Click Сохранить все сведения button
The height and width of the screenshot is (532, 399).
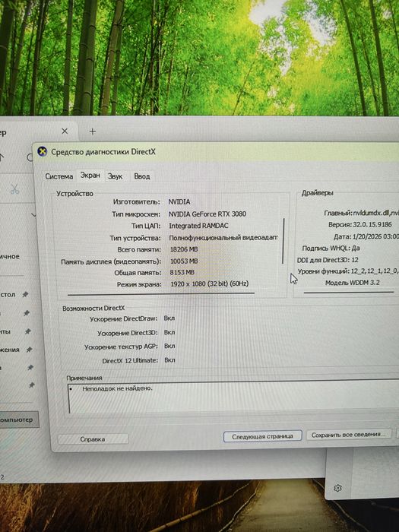tap(348, 435)
